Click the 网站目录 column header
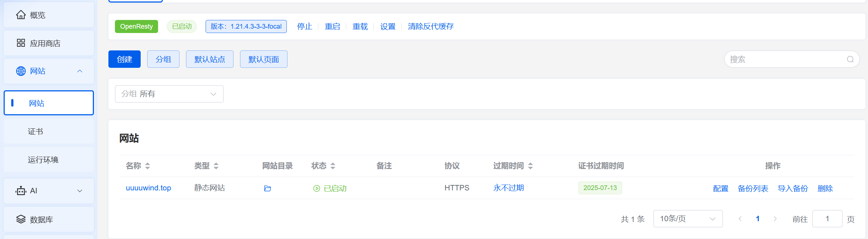 (x=277, y=166)
